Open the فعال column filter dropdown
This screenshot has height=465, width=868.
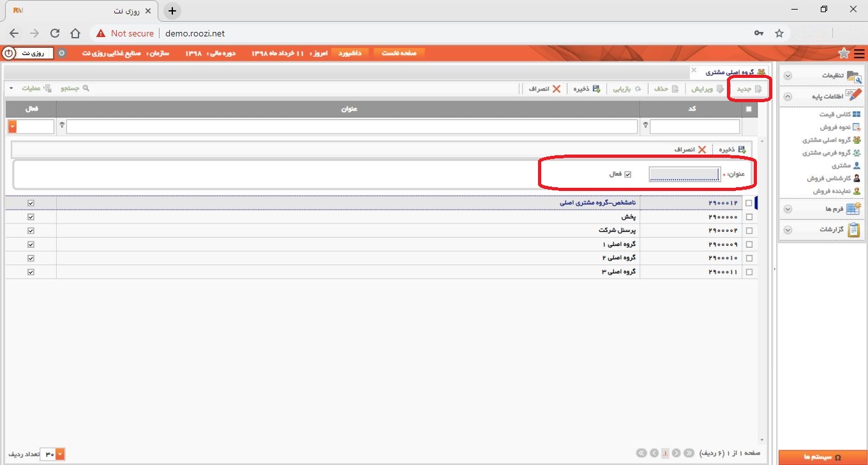pyautogui.click(x=12, y=126)
